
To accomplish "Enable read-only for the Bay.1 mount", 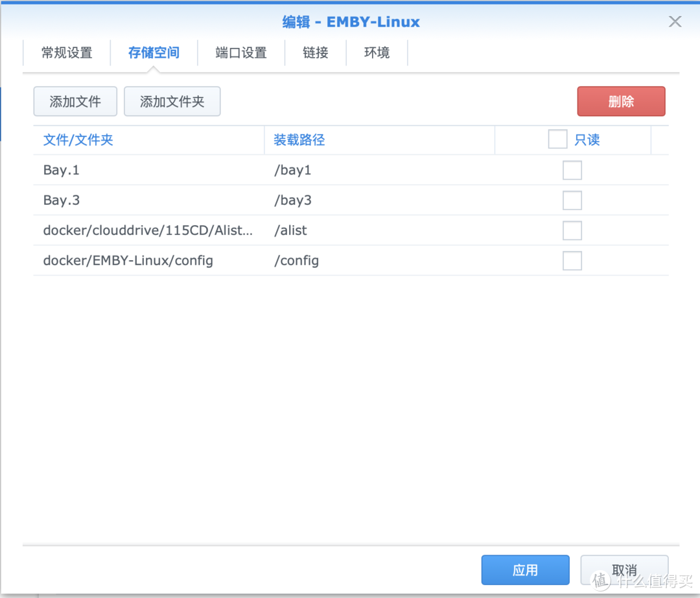I will tap(572, 170).
